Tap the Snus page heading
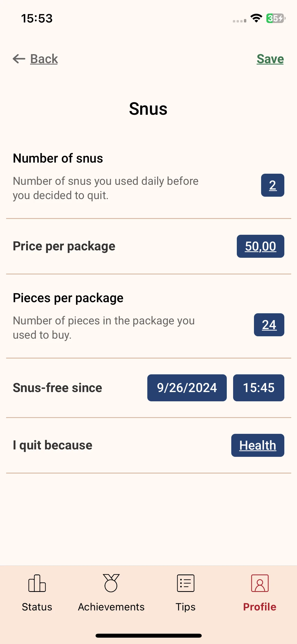This screenshot has width=297, height=644. click(148, 109)
